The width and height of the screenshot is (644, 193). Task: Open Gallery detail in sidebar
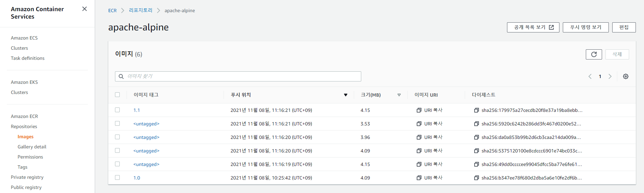[32, 147]
